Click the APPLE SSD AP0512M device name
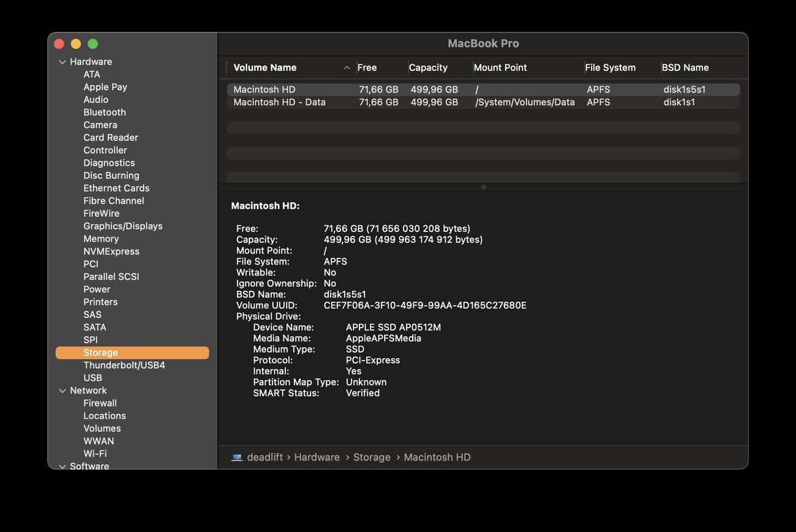The height and width of the screenshot is (532, 796). (393, 328)
